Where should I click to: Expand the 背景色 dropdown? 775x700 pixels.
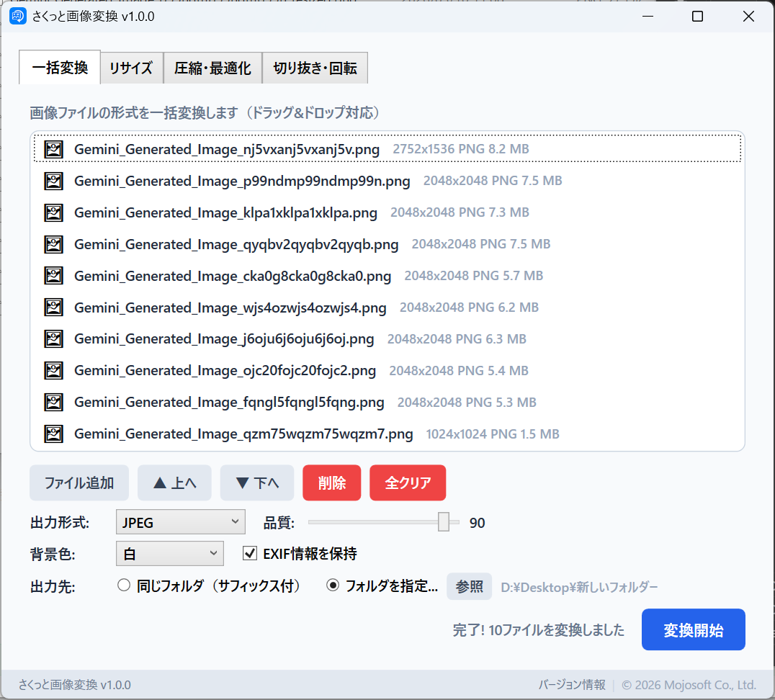[x=169, y=554]
